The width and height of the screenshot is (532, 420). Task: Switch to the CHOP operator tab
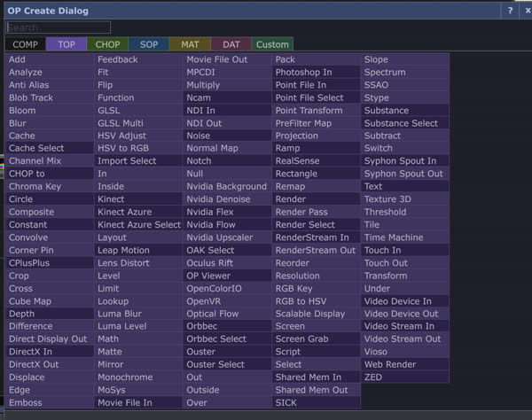(x=107, y=44)
